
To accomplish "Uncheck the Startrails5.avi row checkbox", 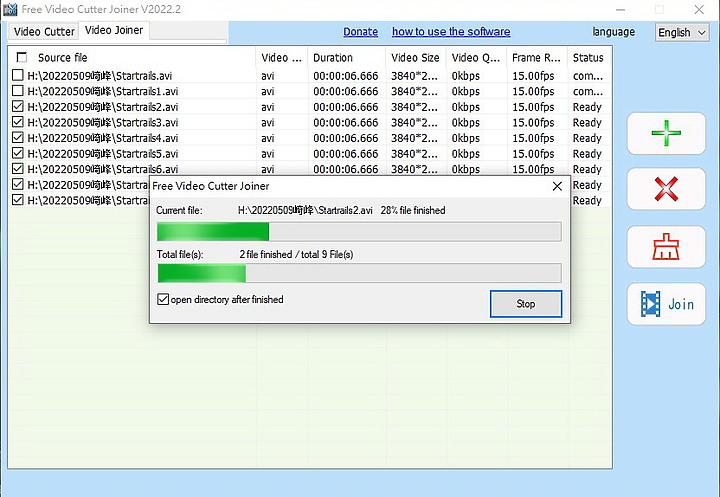I will (x=17, y=153).
